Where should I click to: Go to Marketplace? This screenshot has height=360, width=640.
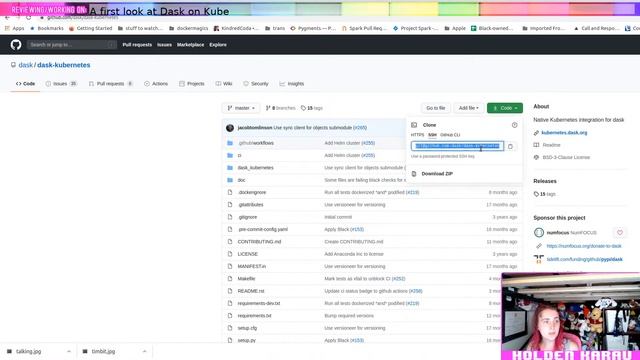[190, 44]
